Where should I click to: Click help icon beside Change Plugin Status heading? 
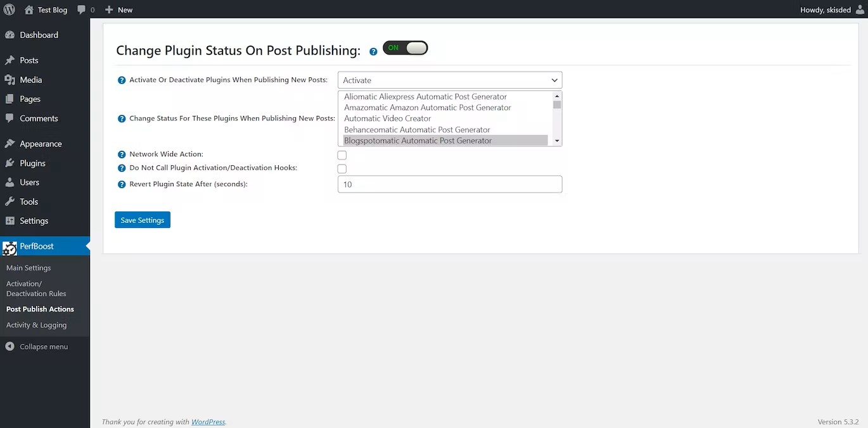point(373,51)
